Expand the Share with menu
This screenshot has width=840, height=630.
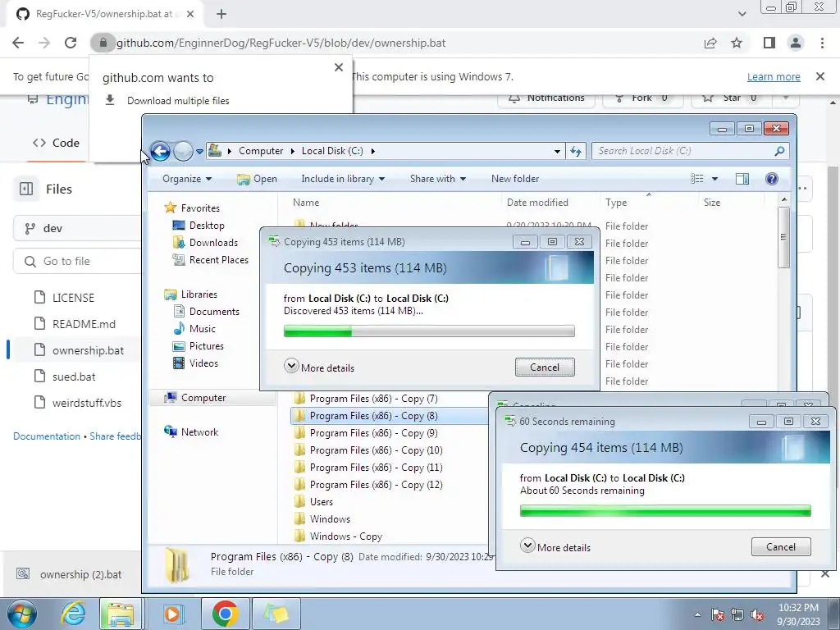click(438, 179)
